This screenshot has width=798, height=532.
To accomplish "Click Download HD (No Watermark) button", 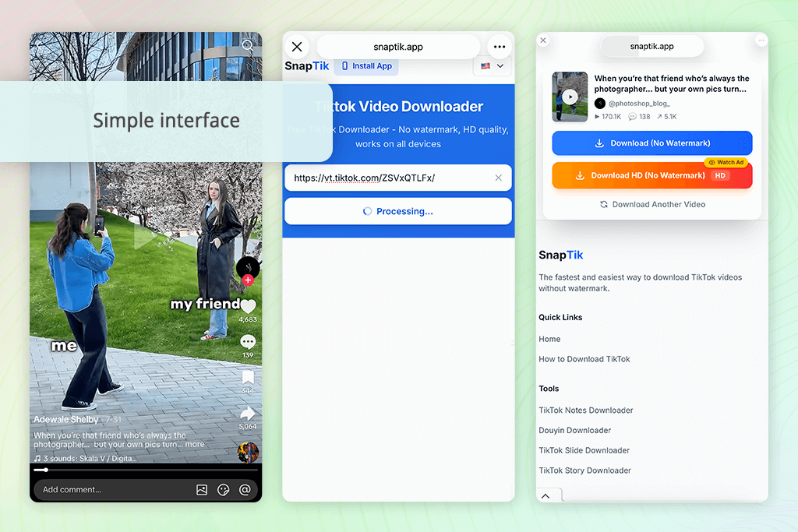I will pyautogui.click(x=652, y=175).
